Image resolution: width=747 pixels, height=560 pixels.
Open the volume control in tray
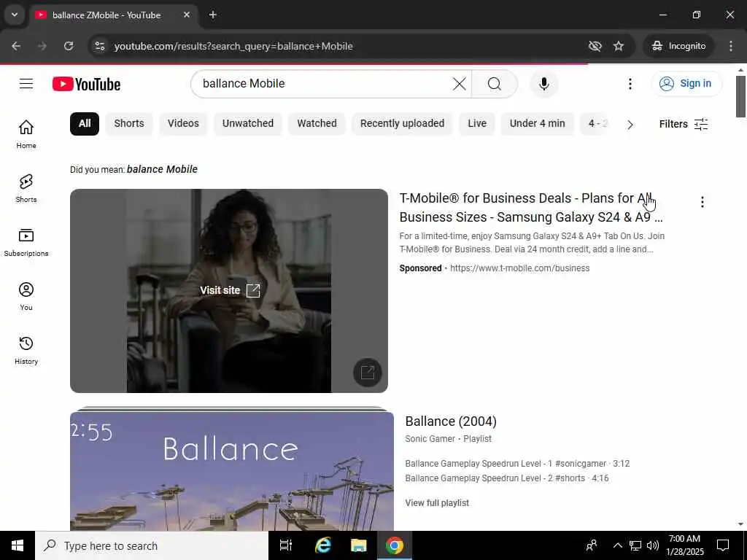point(653,545)
